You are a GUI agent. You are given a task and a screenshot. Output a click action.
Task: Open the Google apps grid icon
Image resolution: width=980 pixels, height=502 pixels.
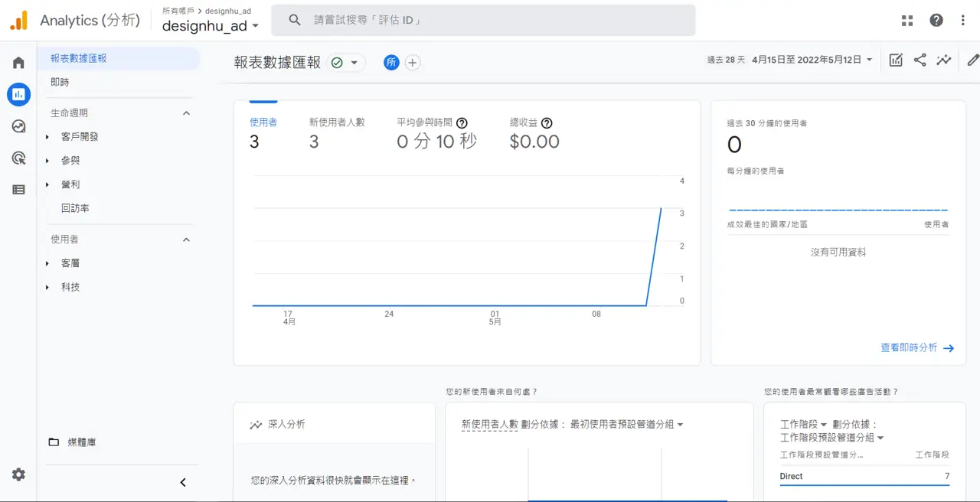pos(907,21)
